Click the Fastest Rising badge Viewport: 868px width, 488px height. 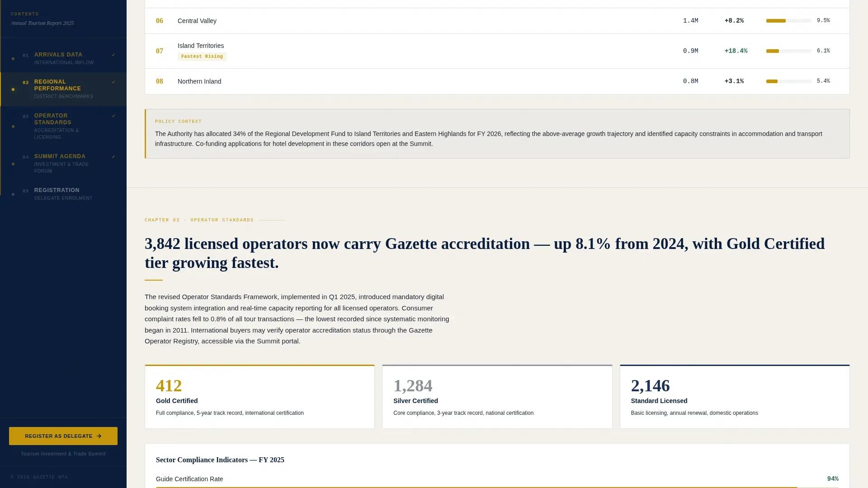[x=202, y=56]
